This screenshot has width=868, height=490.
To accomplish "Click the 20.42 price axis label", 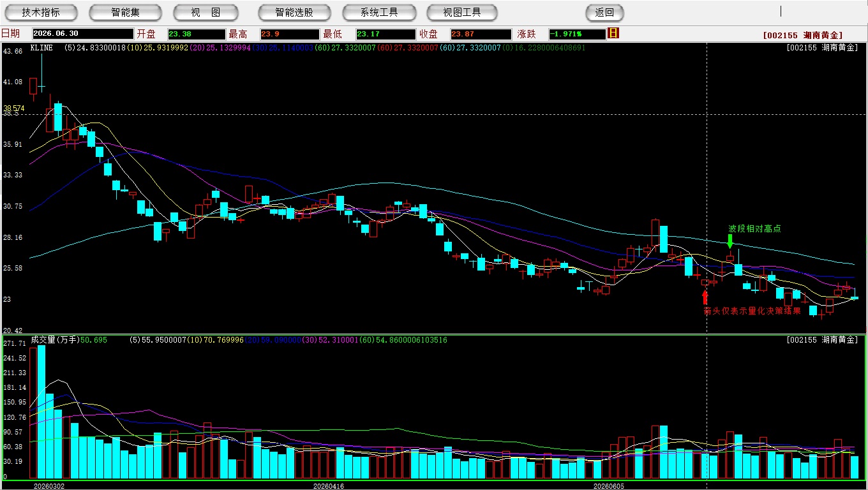I will point(13,330).
